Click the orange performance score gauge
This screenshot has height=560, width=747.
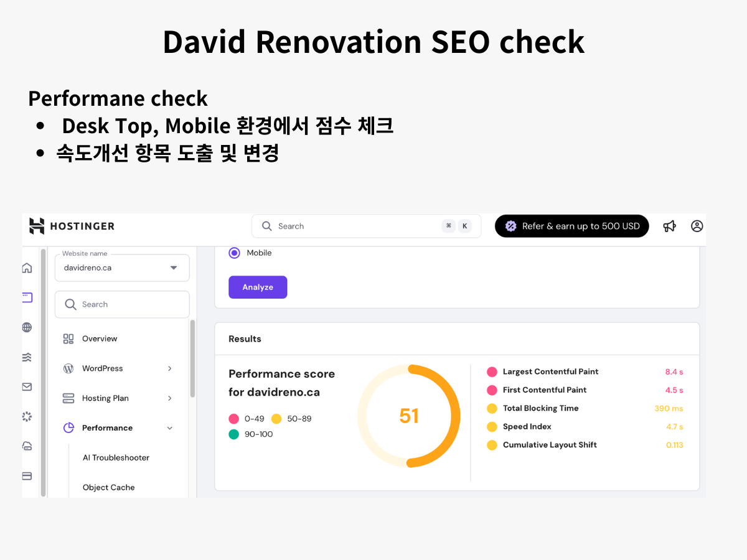click(x=409, y=415)
